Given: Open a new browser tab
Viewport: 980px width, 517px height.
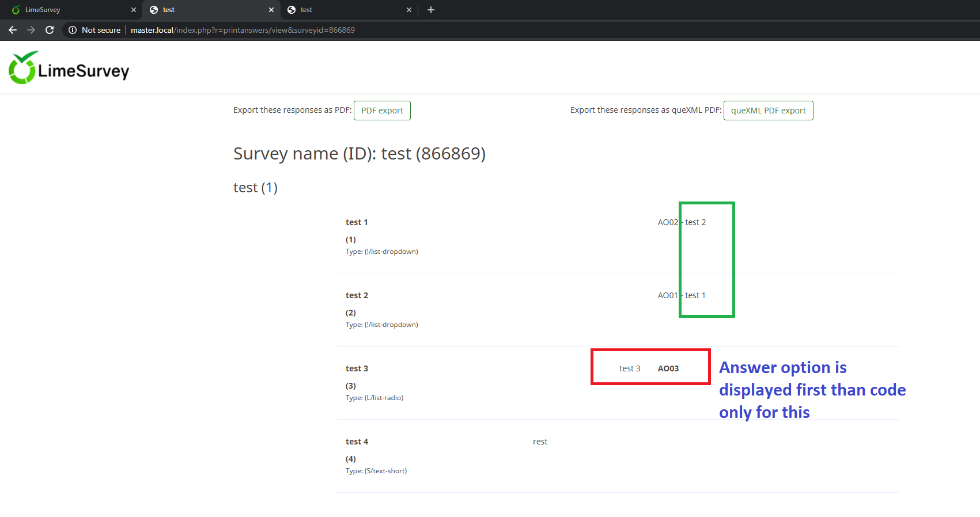Looking at the screenshot, I should coord(431,10).
